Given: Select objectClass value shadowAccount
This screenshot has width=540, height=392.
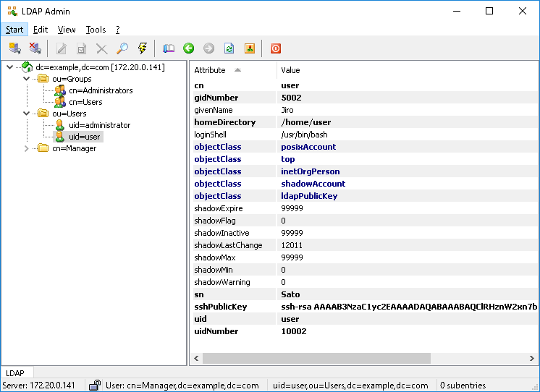Looking at the screenshot, I should pos(313,184).
